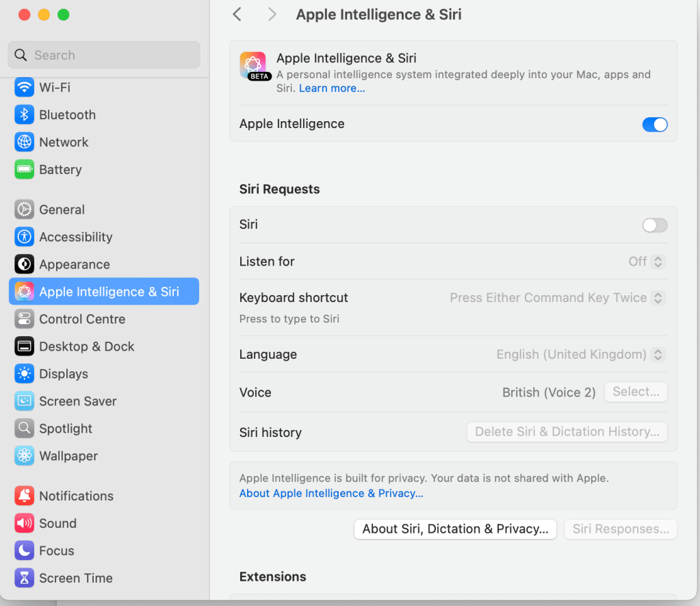Go to Notifications settings pane
Viewport: 700px width, 606px height.
pyautogui.click(x=76, y=496)
